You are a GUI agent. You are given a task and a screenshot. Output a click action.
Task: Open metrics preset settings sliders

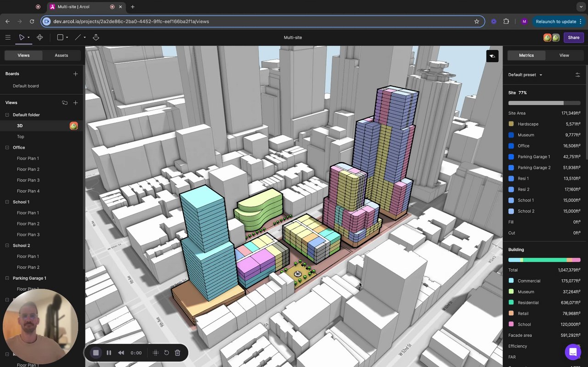click(x=578, y=75)
